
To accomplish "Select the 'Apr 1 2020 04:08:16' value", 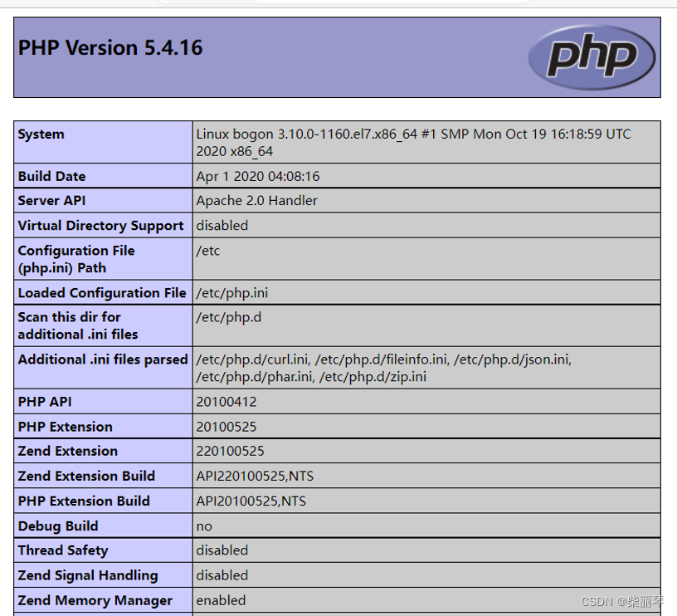I will tap(258, 176).
